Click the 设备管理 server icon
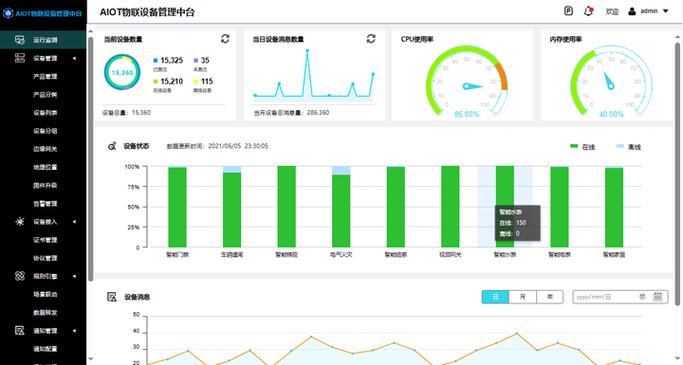 20,58
